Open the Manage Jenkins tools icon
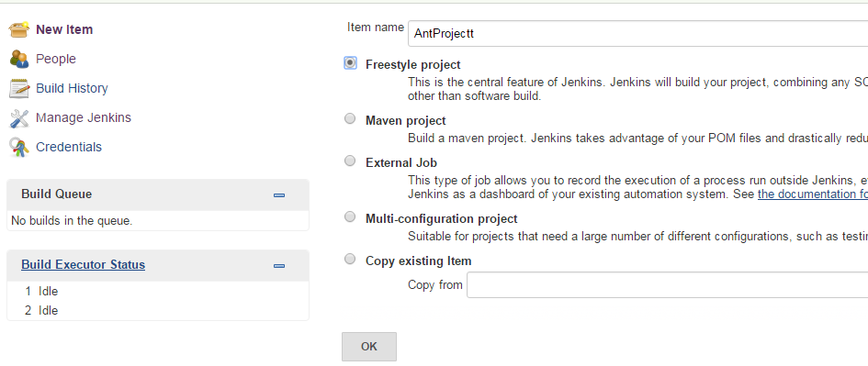This screenshot has height=366, width=868. [18, 117]
